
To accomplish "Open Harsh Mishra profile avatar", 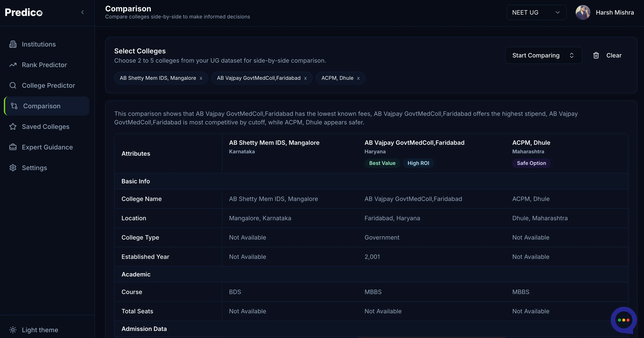I will pos(583,12).
